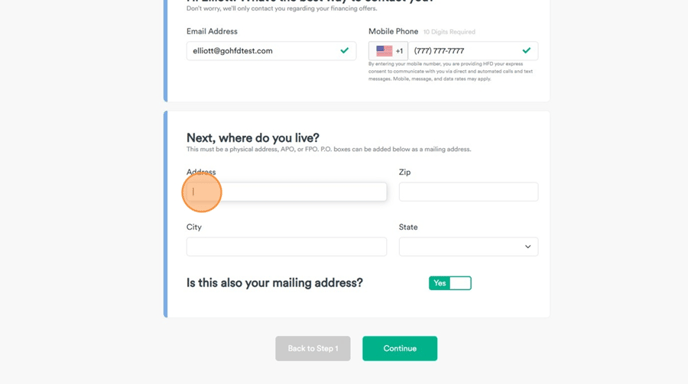Select the US flag country icon
This screenshot has height=384, width=688.
point(384,51)
